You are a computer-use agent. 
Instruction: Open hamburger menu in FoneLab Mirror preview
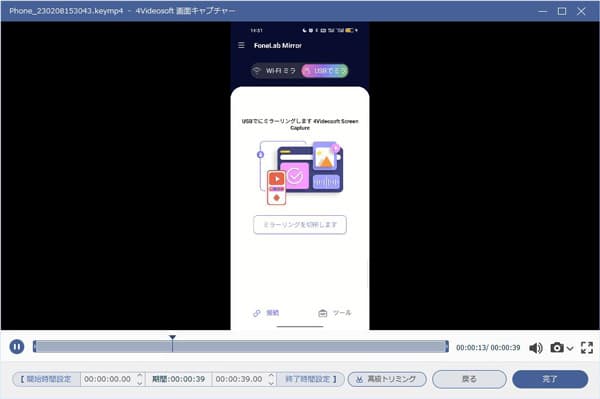(241, 45)
